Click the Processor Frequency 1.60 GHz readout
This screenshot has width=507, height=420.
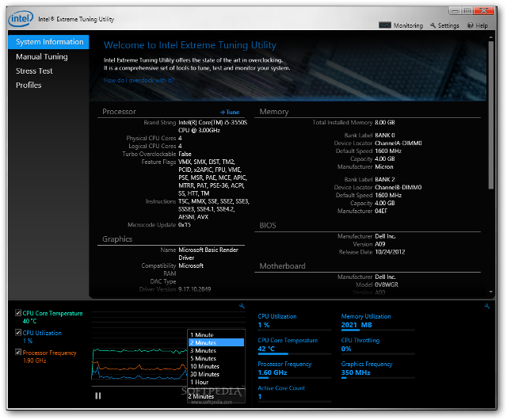[x=273, y=372]
